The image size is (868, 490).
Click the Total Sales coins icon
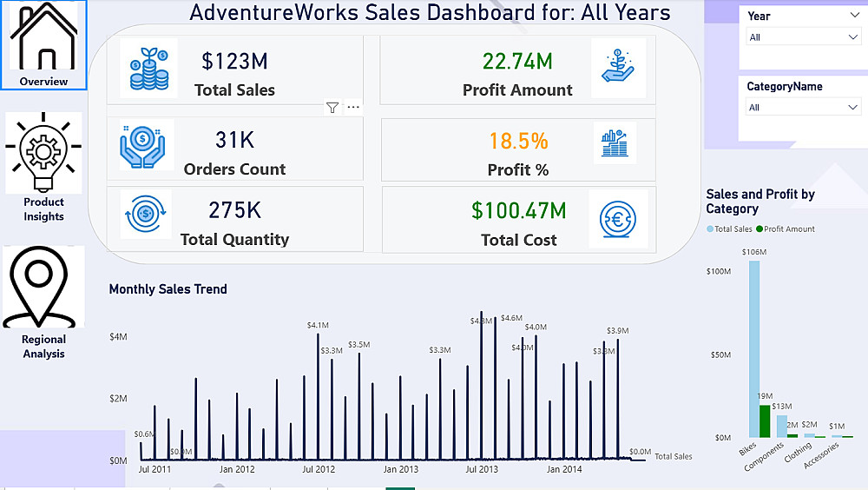148,68
